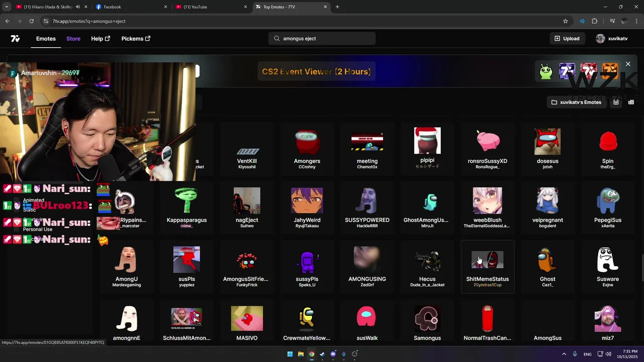Click the ENG language indicator

click(x=588, y=354)
